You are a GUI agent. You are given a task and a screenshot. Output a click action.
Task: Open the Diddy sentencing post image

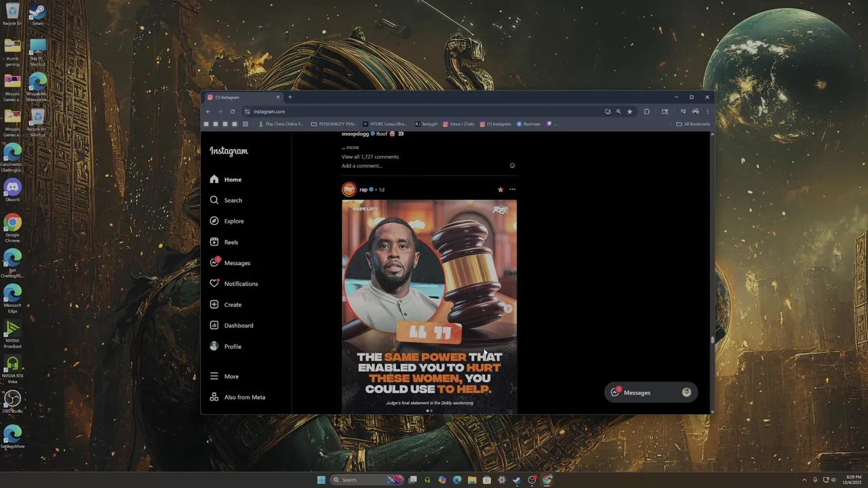tap(429, 306)
